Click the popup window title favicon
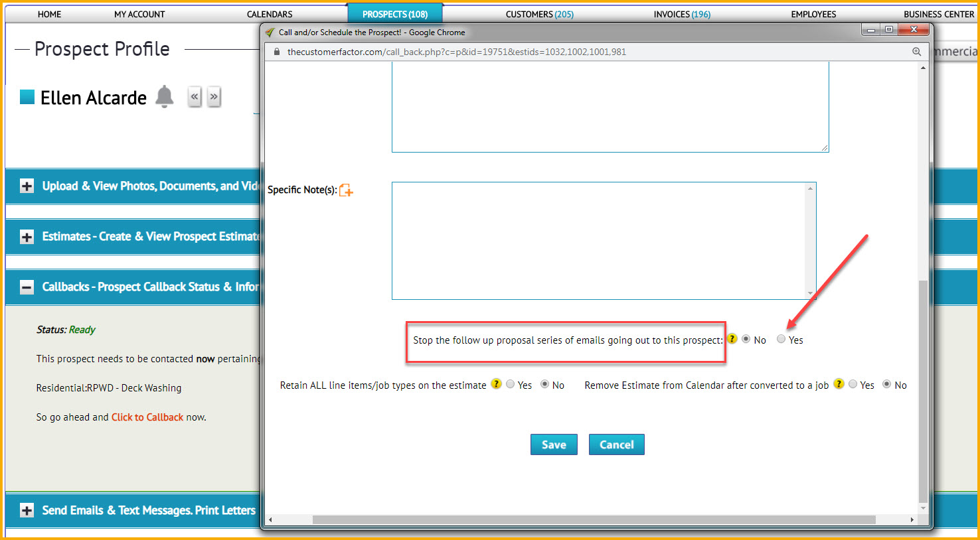Screen dimensions: 980x540 [x=270, y=32]
